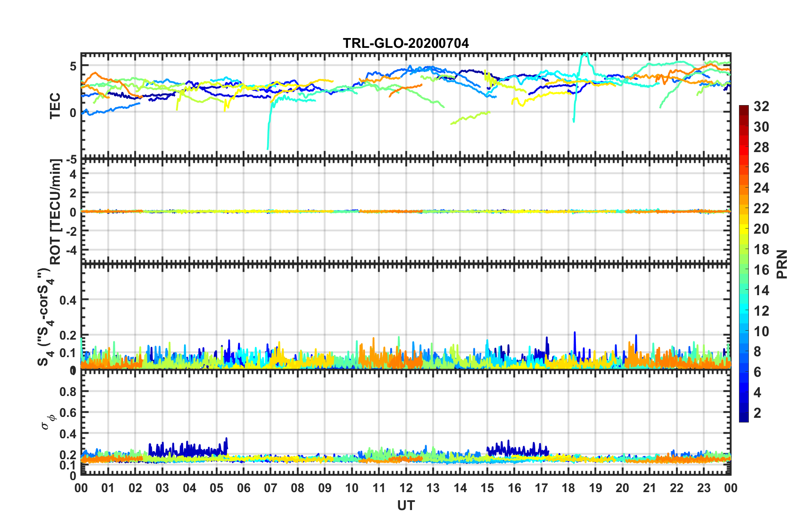This screenshot has width=812, height=528.
Task: Select the ROT [TECU/min] y-axis label
Action: [x=55, y=211]
